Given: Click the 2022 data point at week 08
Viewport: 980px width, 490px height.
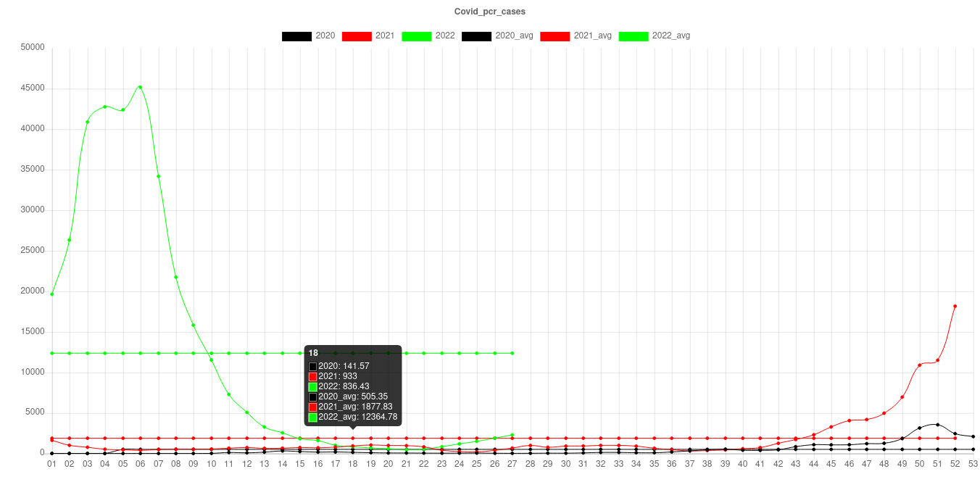Looking at the screenshot, I should [x=175, y=277].
